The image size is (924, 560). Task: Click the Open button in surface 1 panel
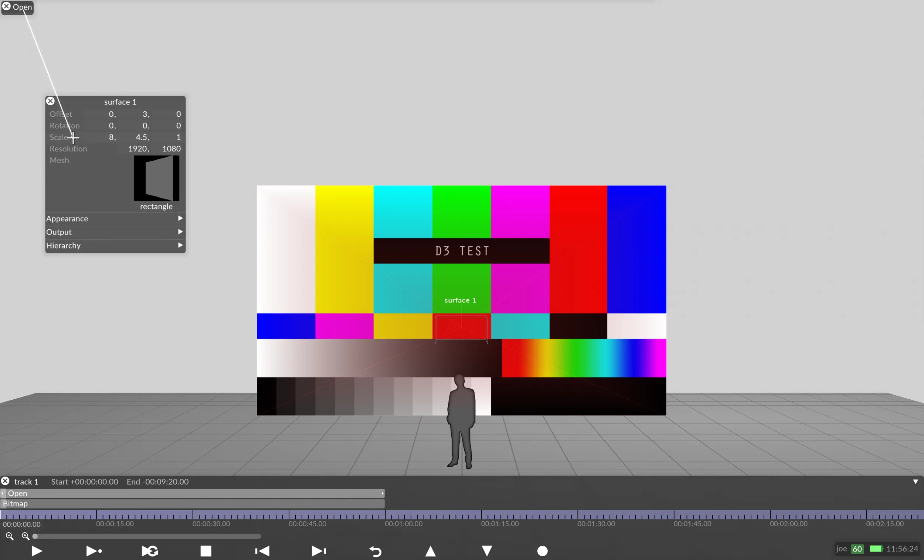point(21,7)
